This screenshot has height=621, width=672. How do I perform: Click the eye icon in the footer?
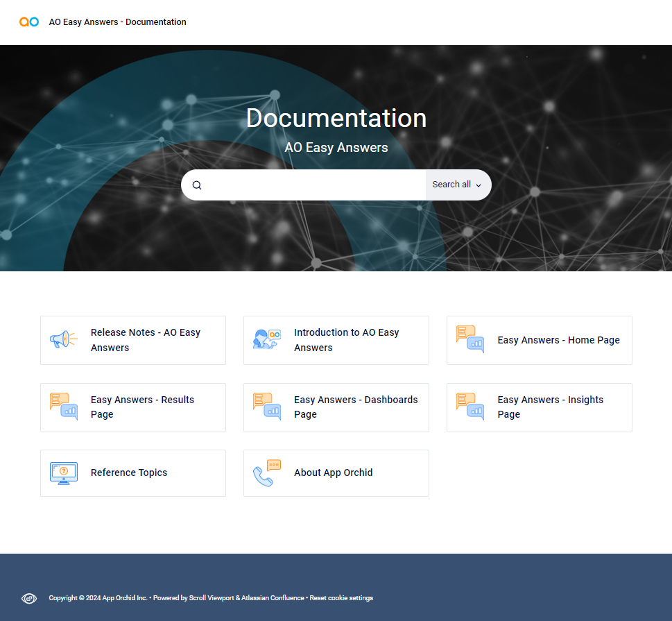[x=29, y=598]
